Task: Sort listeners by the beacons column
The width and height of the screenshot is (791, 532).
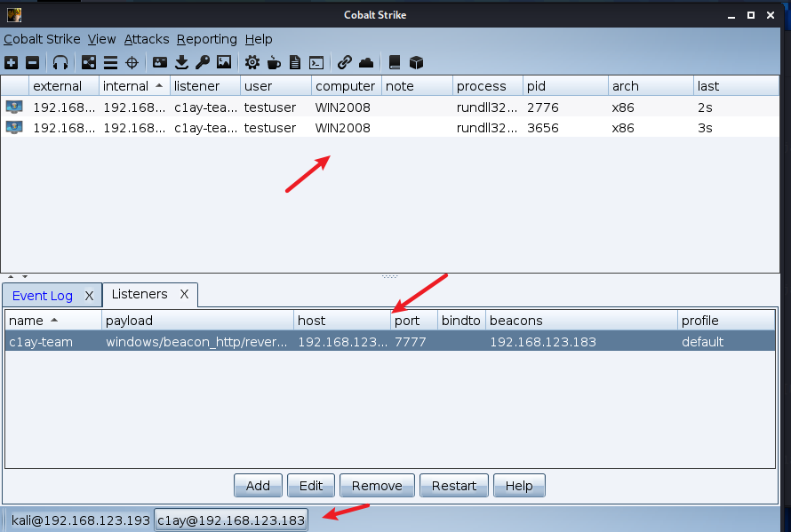Action: [581, 321]
